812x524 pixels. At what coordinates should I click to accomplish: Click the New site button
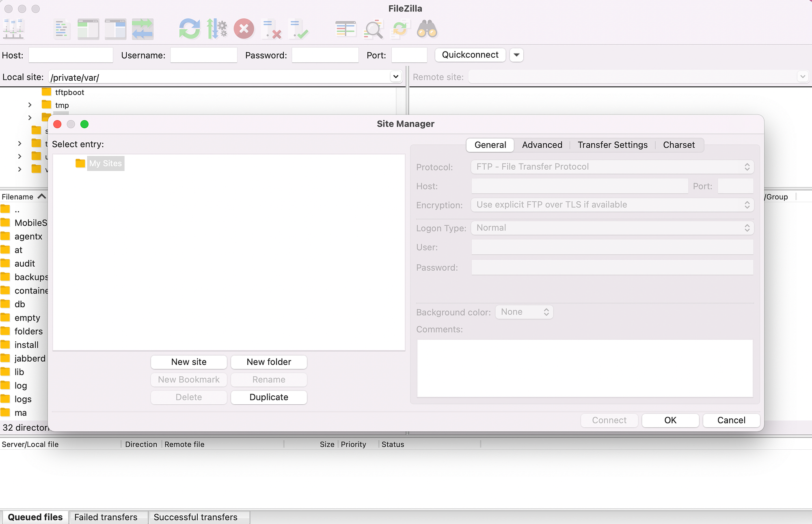click(x=188, y=361)
